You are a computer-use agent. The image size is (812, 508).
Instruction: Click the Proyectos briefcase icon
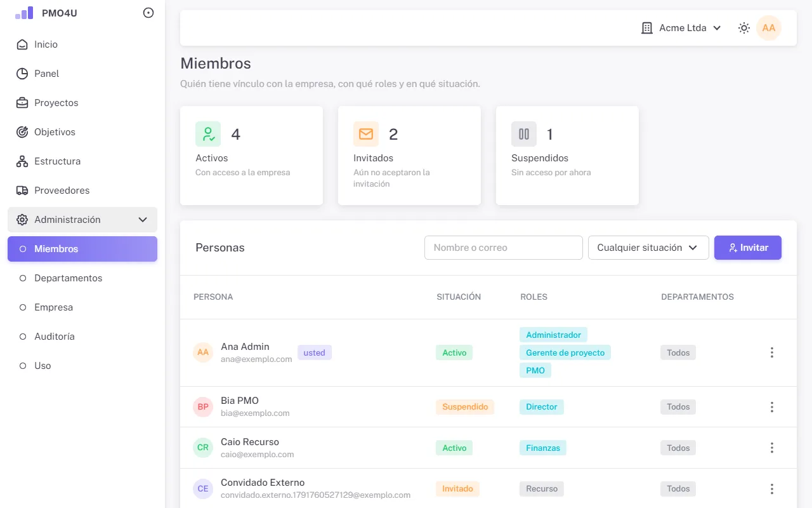click(x=22, y=103)
